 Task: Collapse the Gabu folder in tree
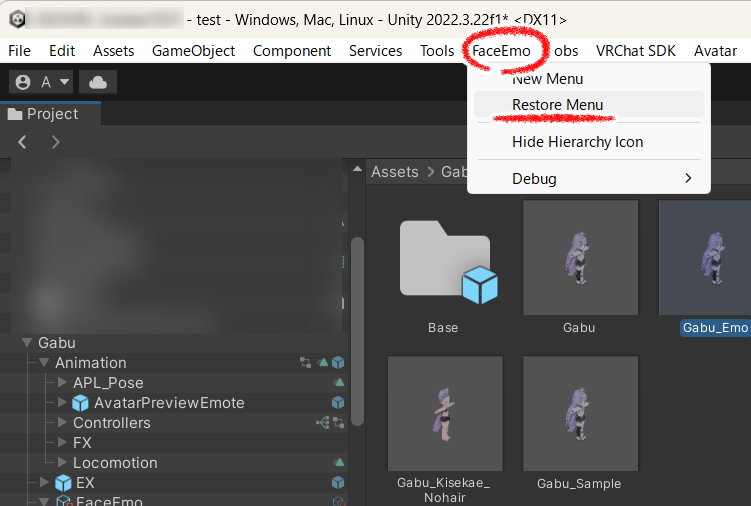click(27, 343)
